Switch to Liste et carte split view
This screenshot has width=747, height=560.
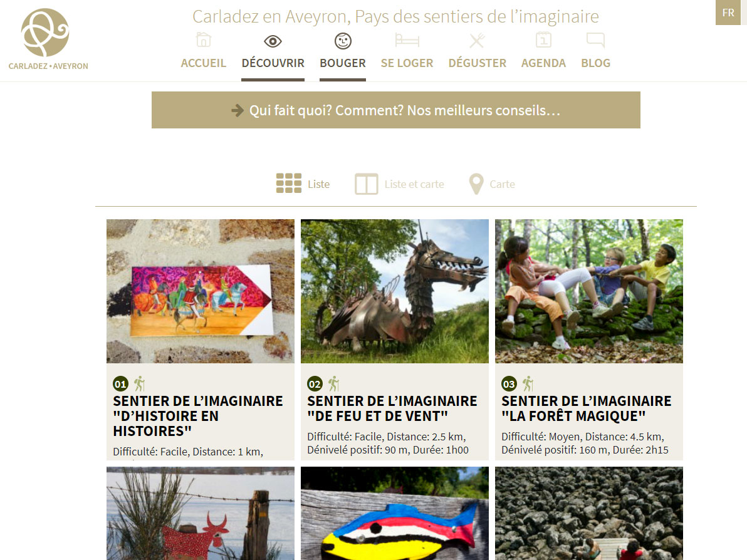click(399, 184)
